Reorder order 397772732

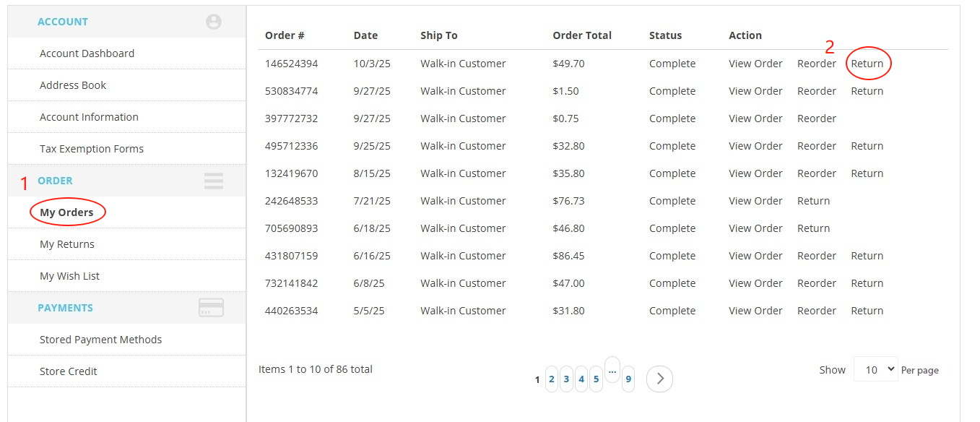coord(817,119)
